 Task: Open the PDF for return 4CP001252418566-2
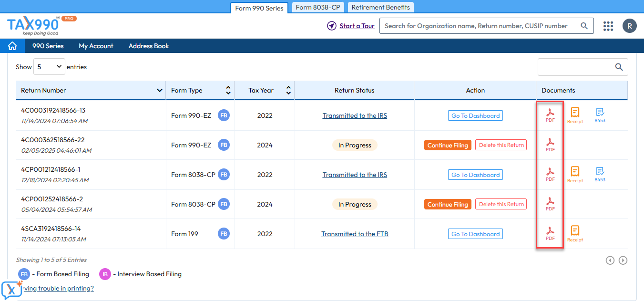coord(550,204)
